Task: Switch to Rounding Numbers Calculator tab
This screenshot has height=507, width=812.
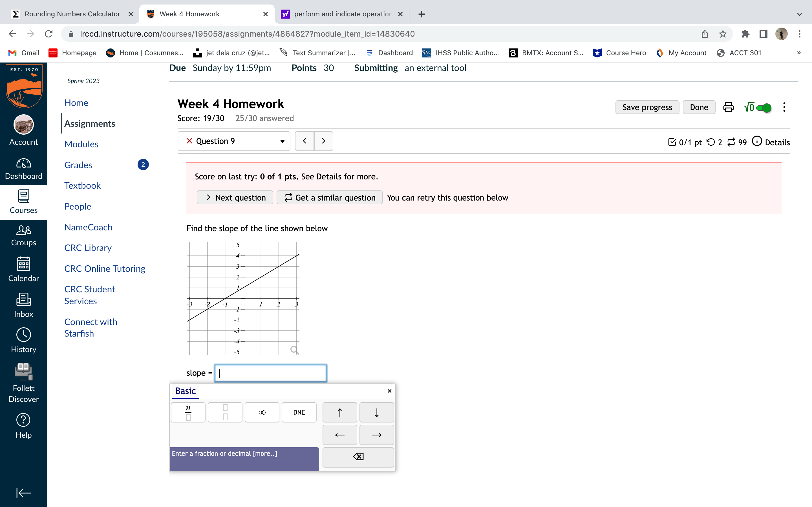Action: (72, 14)
